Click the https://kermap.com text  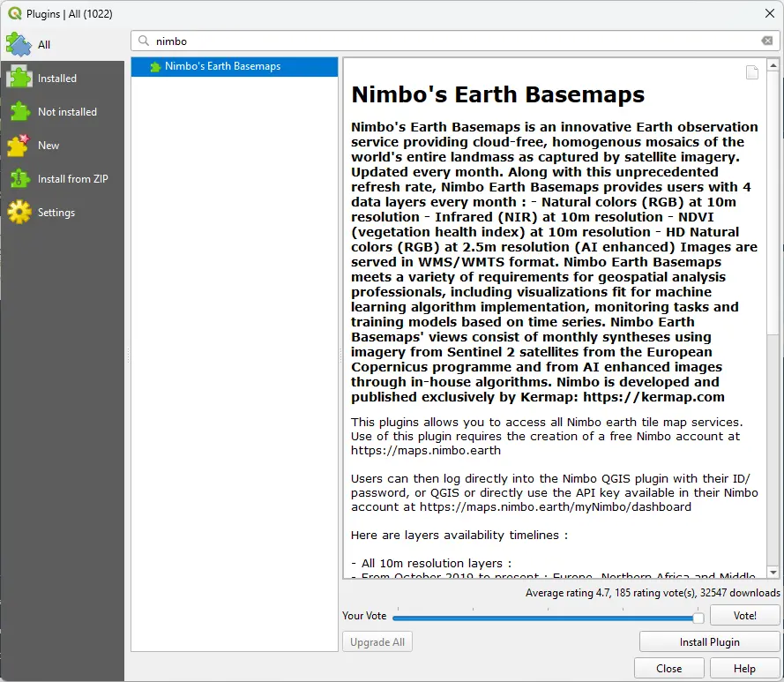[x=653, y=397]
